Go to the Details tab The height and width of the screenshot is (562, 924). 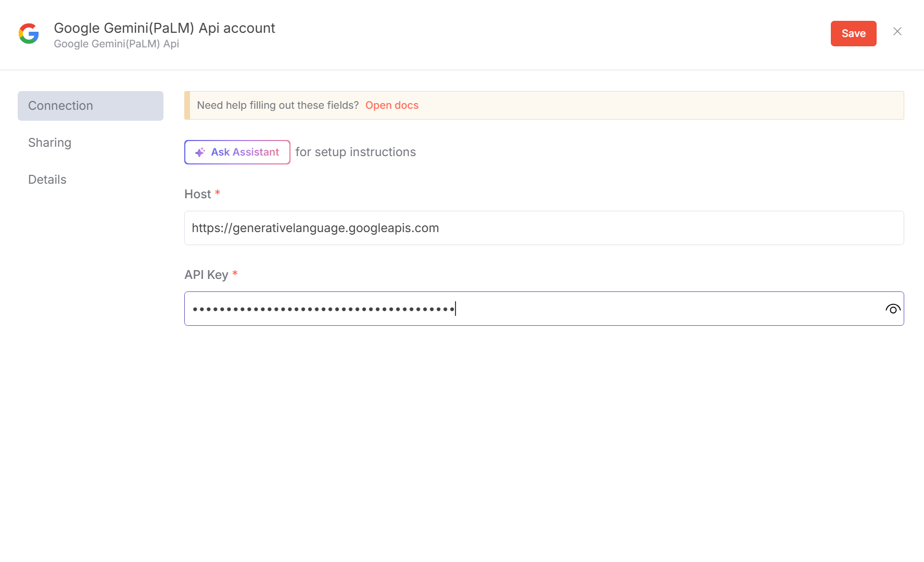[47, 180]
